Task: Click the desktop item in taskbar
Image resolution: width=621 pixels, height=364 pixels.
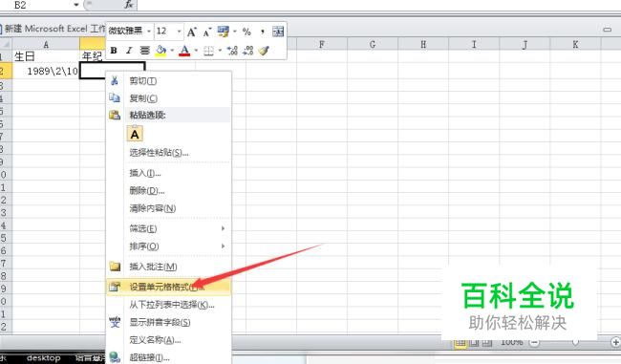Action: (x=44, y=358)
